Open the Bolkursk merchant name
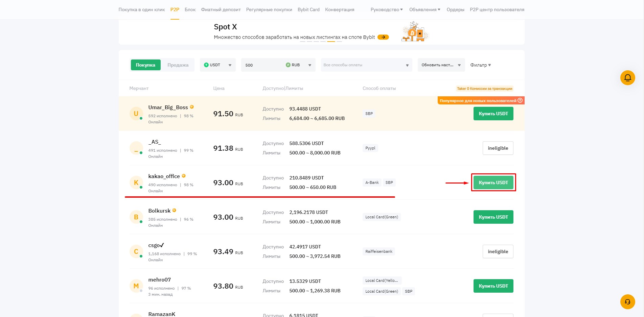644x317 pixels. coord(159,211)
